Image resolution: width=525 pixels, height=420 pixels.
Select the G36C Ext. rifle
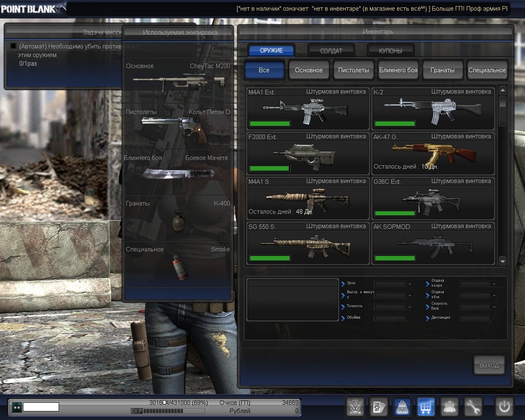433,198
